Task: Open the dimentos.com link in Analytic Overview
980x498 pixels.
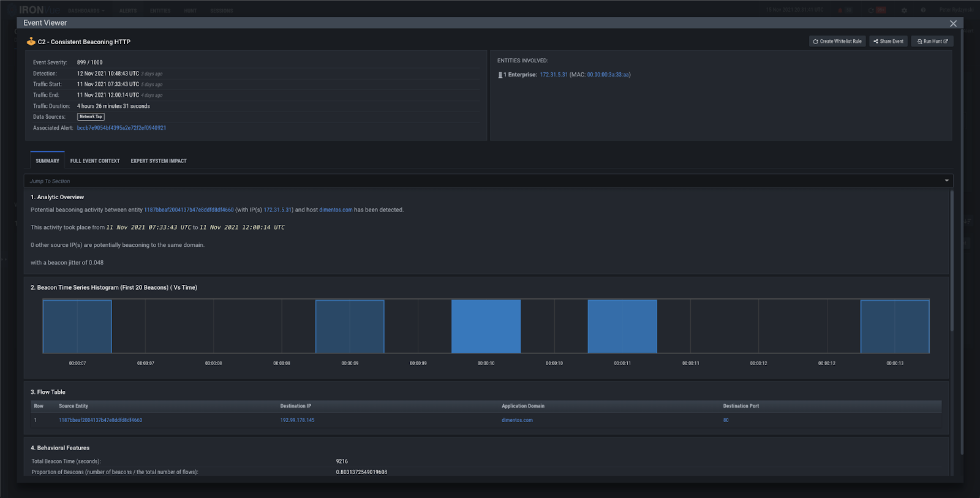Action: pyautogui.click(x=336, y=210)
